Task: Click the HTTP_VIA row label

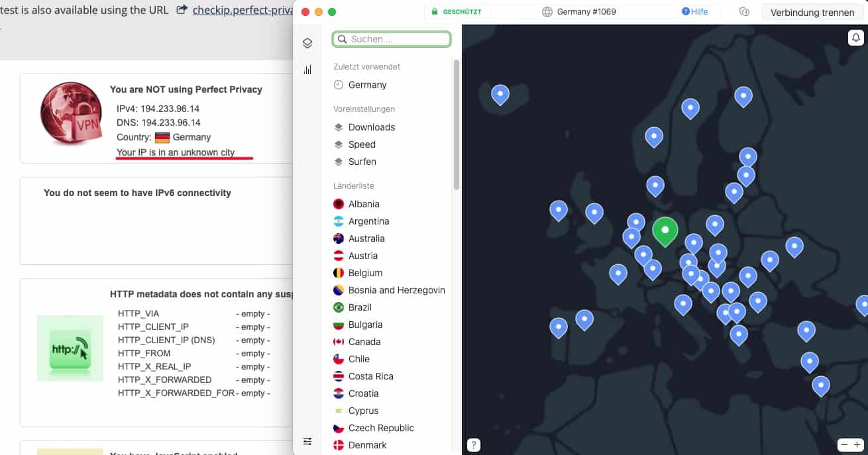Action: point(138,313)
